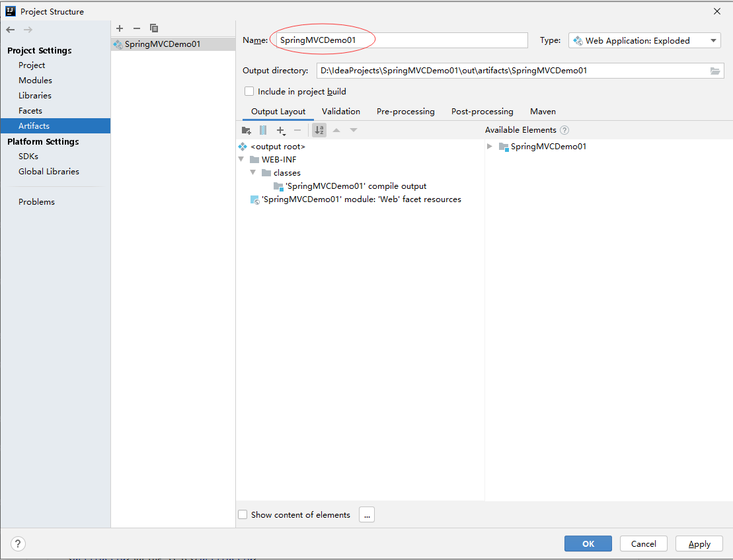
Task: Add a new artifact with plus icon
Action: pos(120,28)
